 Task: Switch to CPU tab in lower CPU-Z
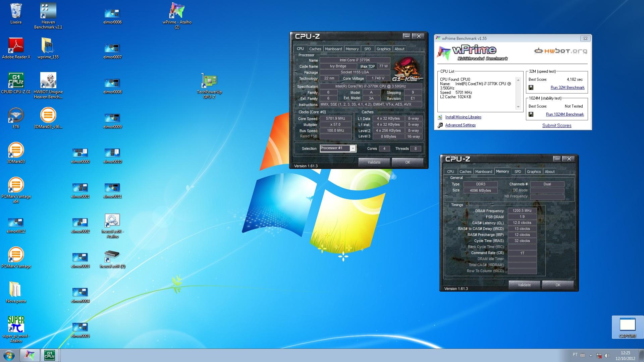tap(450, 172)
